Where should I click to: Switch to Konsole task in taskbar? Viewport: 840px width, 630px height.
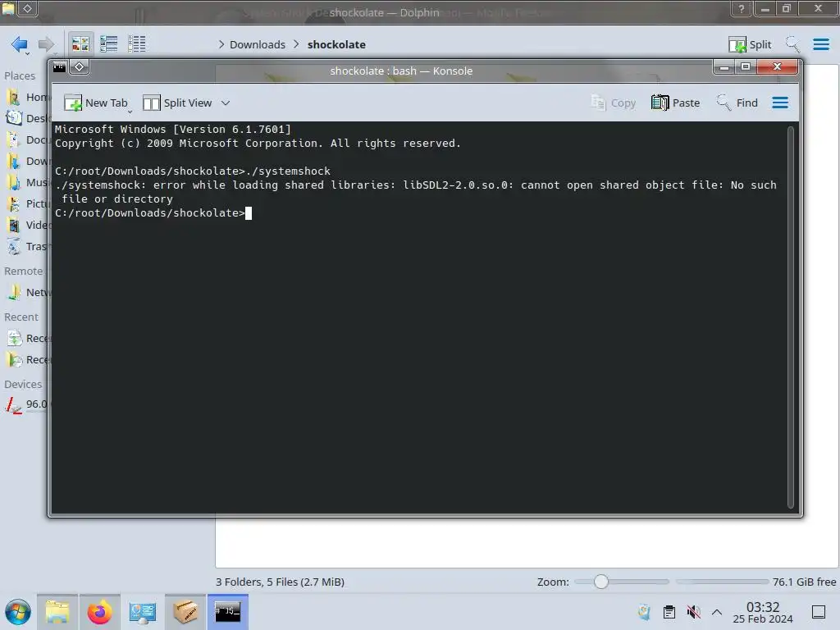pyautogui.click(x=228, y=612)
